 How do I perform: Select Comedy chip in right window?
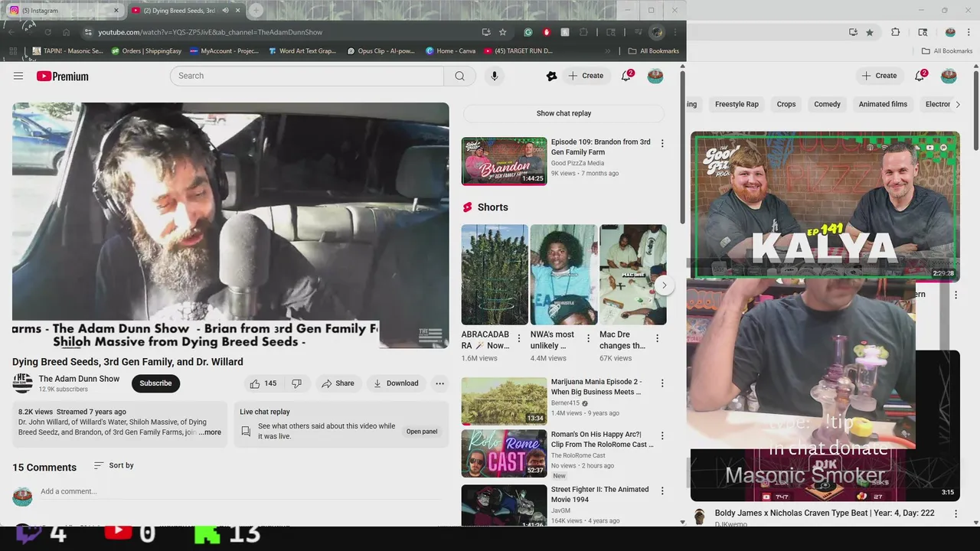827,104
